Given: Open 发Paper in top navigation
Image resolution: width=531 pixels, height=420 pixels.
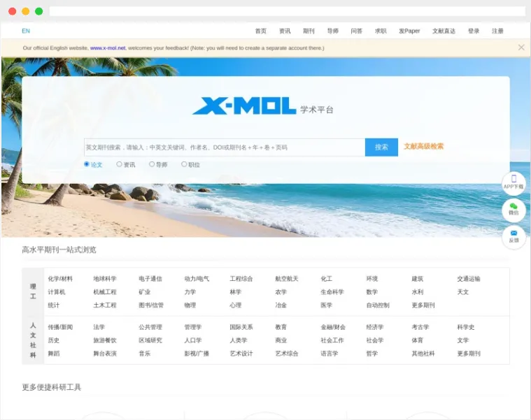Looking at the screenshot, I should point(409,31).
